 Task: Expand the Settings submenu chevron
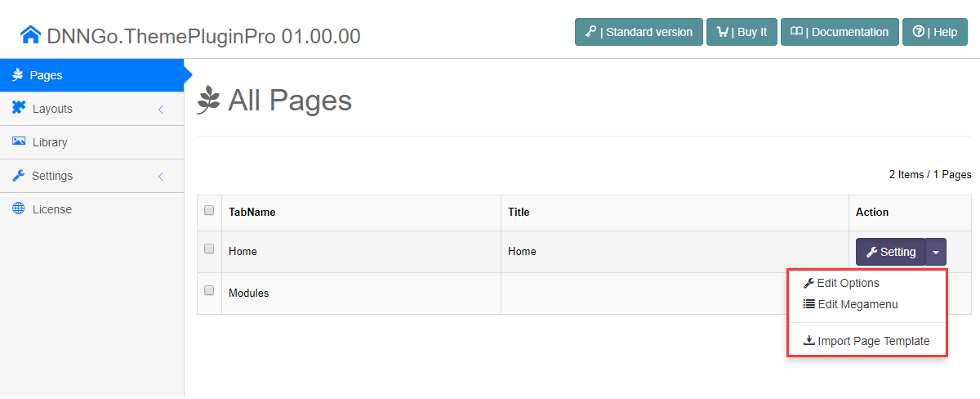point(161,176)
